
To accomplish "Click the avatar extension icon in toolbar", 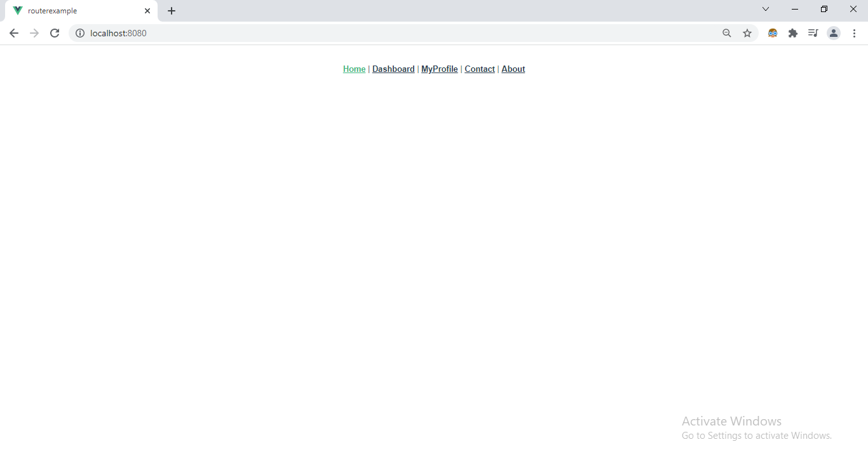I will (x=773, y=33).
